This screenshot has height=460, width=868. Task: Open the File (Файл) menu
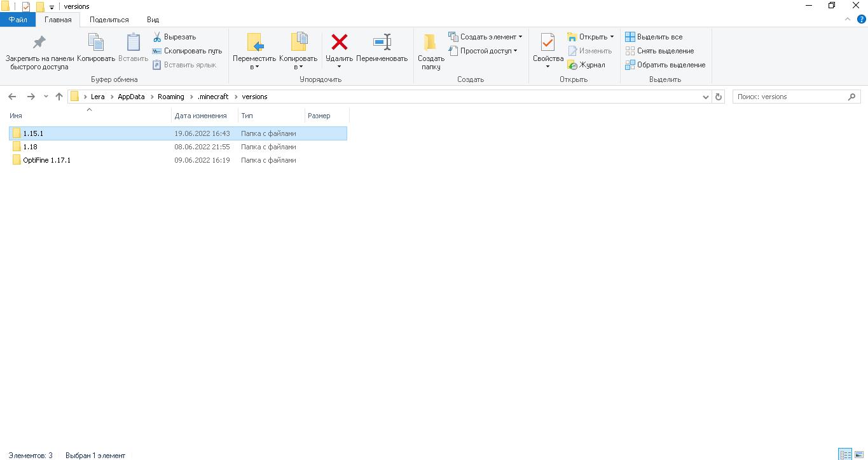pos(17,20)
